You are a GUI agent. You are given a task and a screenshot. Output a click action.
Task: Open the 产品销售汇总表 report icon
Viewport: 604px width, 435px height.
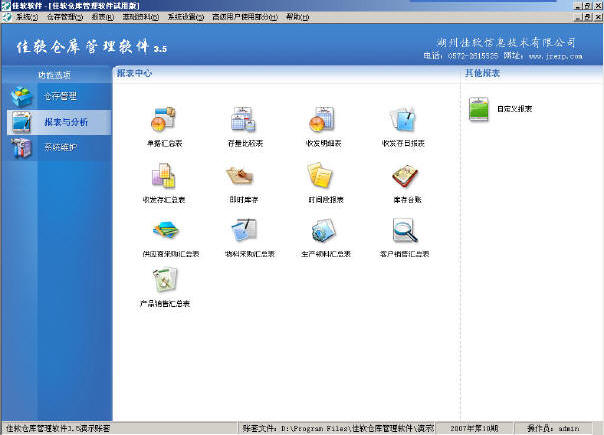coord(165,280)
